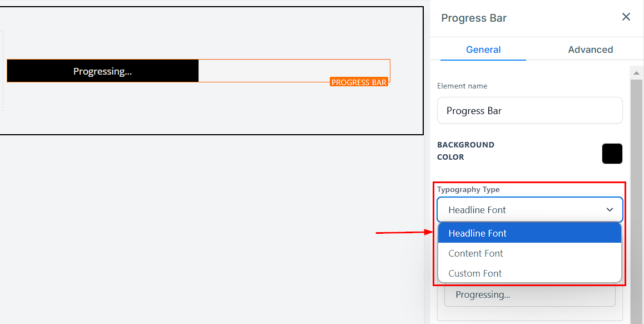This screenshot has height=324, width=644.
Task: Switch to the General tab
Action: click(x=483, y=50)
